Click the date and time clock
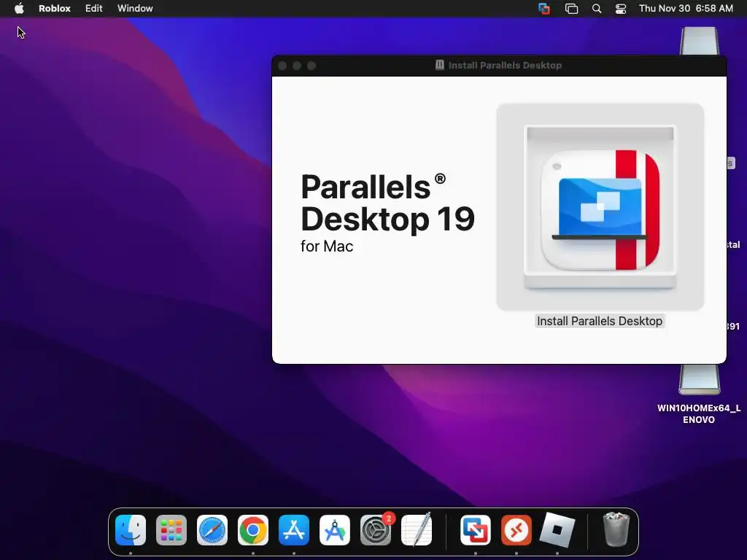 click(x=686, y=8)
